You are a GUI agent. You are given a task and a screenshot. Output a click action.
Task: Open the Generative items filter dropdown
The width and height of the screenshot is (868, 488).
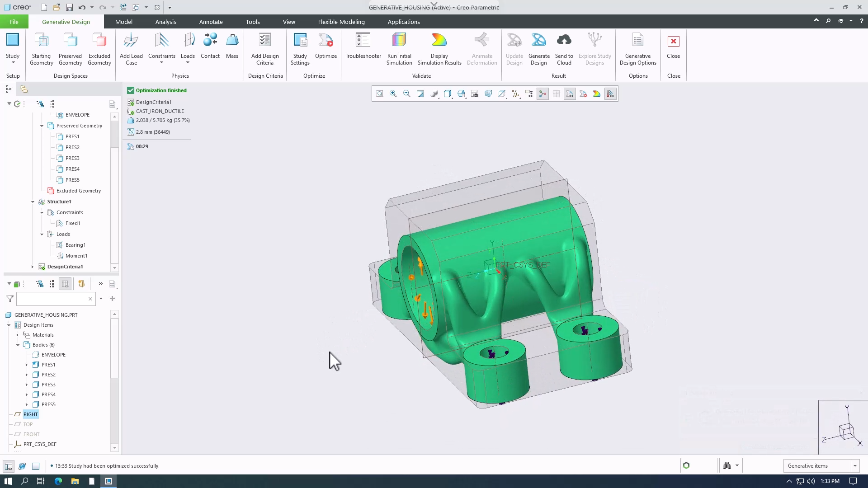click(854, 466)
